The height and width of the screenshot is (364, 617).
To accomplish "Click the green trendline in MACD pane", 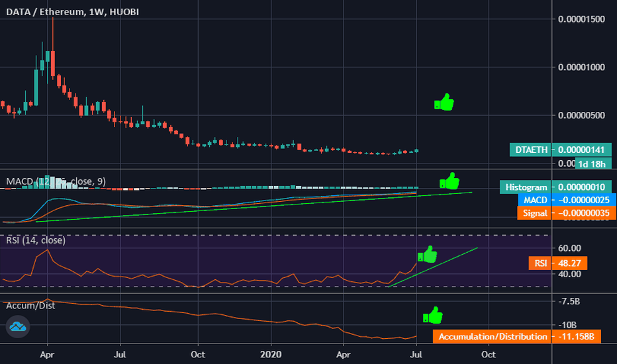I will (x=254, y=207).
